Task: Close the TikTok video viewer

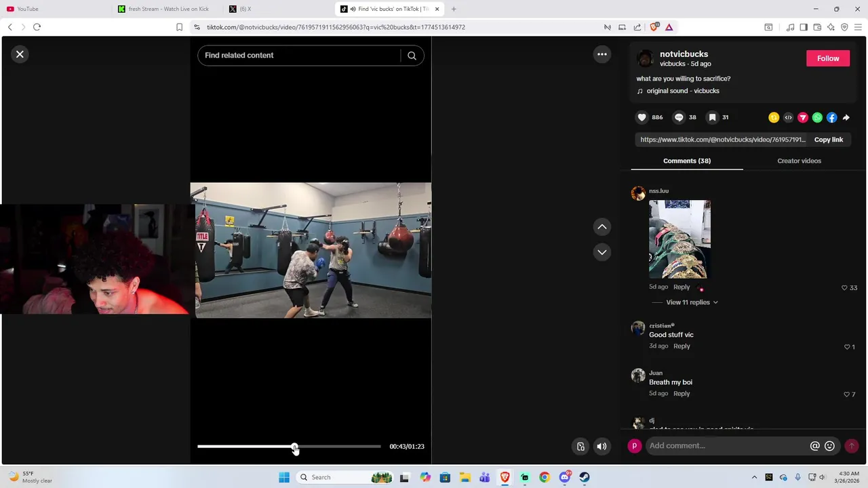Action: tap(20, 54)
